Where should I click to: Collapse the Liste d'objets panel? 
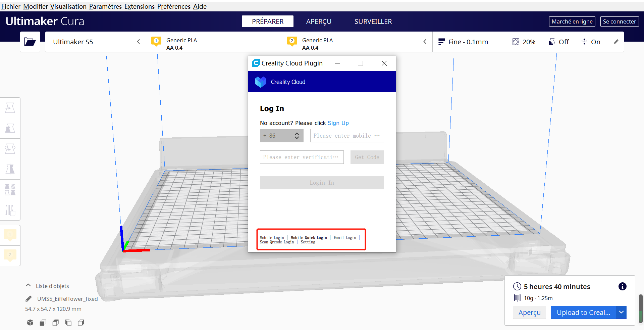(x=28, y=285)
